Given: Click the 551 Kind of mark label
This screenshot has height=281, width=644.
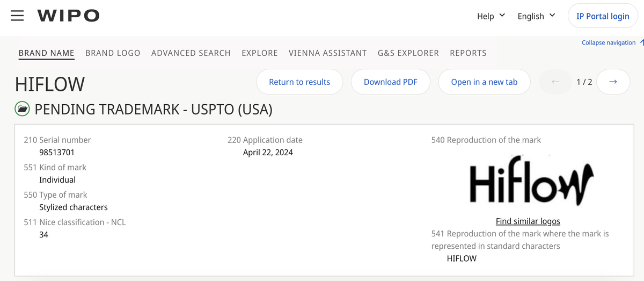Looking at the screenshot, I should pos(55,167).
